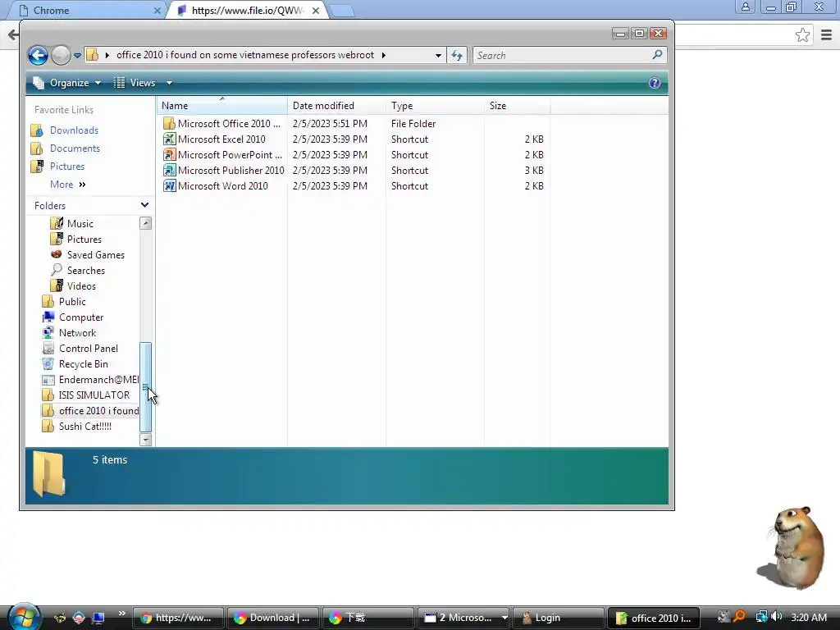Image resolution: width=840 pixels, height=630 pixels.
Task: Expand address bar previous locations dropdown
Action: coord(438,55)
